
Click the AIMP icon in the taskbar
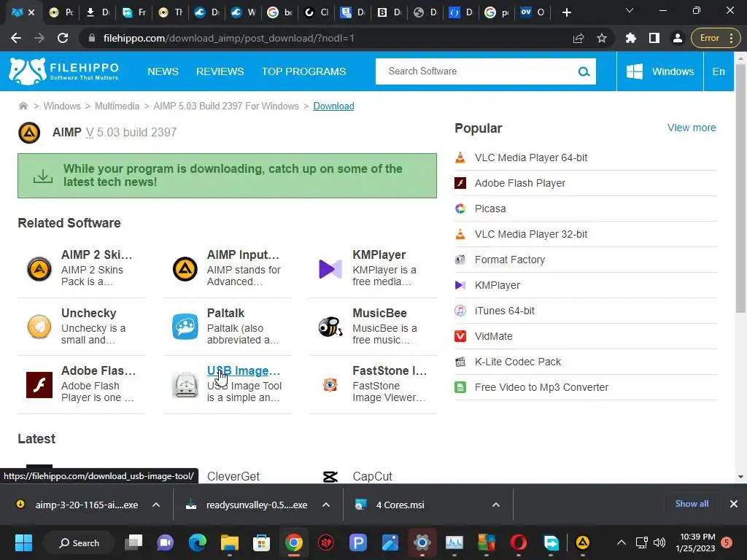583,542
